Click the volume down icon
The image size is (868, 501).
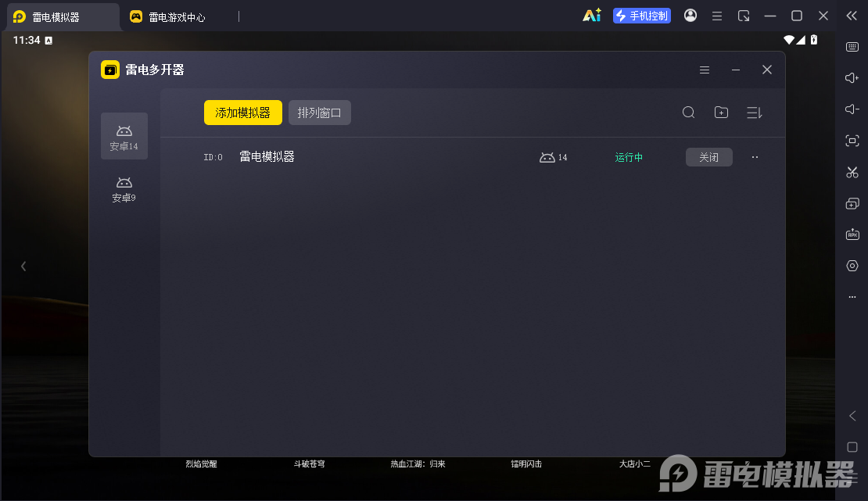tap(852, 109)
